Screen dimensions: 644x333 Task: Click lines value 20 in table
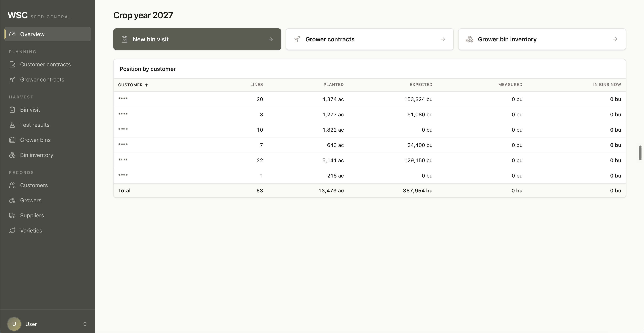[x=260, y=99]
